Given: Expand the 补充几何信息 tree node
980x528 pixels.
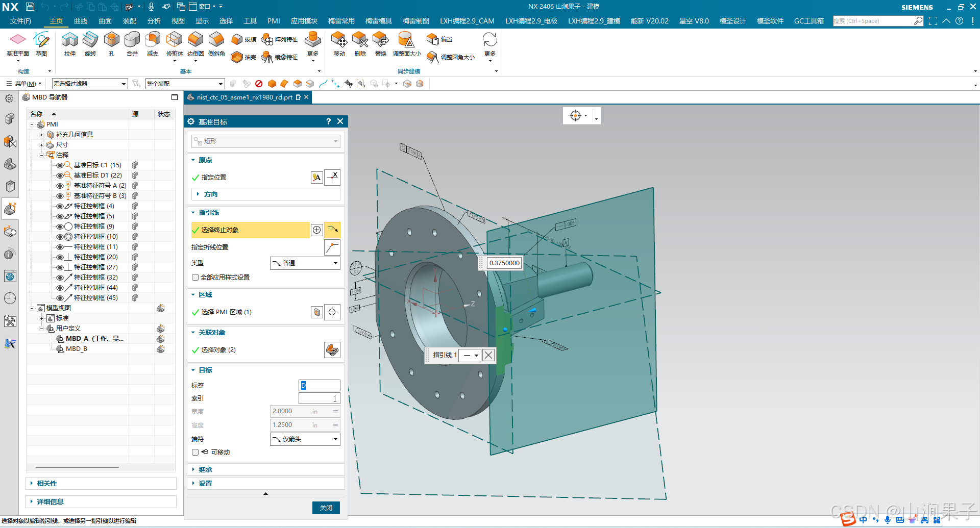Looking at the screenshot, I should 42,135.
